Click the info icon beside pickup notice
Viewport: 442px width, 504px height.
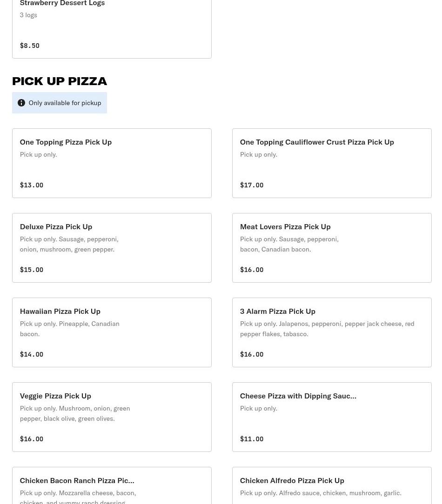(x=21, y=103)
